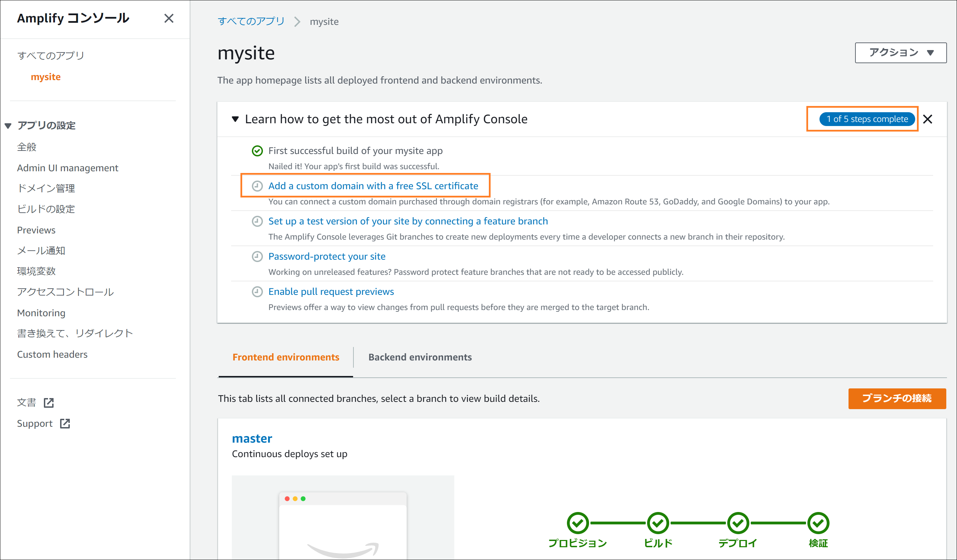Viewport: 957px width, 560px height.
Task: Open 全般 settings in sidebar
Action: coord(27,147)
